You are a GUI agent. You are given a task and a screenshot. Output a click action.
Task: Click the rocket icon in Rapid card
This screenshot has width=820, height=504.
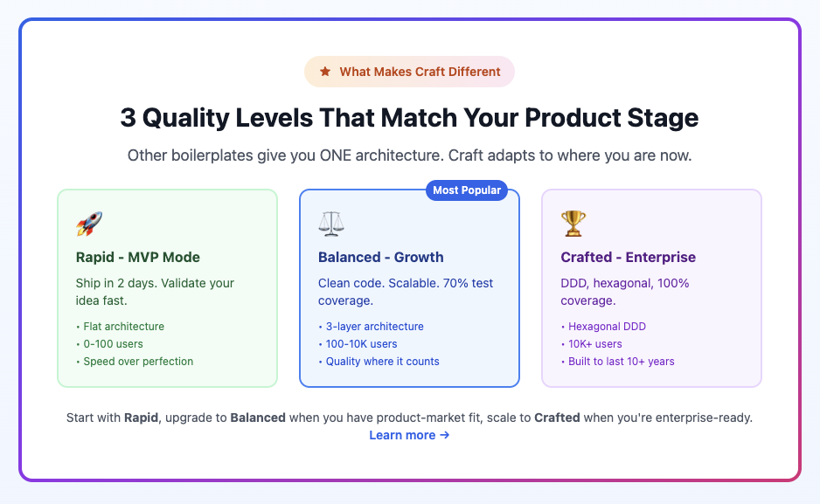pos(89,224)
